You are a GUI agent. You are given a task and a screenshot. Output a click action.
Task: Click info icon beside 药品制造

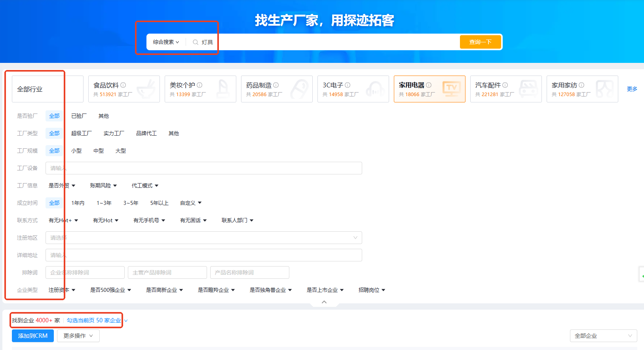tap(276, 85)
